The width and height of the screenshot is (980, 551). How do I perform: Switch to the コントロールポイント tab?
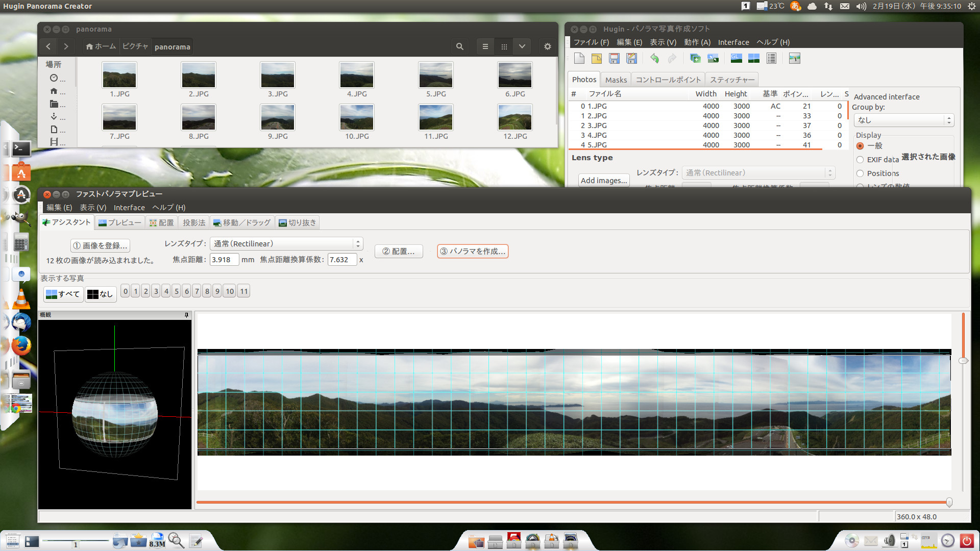[x=668, y=80]
